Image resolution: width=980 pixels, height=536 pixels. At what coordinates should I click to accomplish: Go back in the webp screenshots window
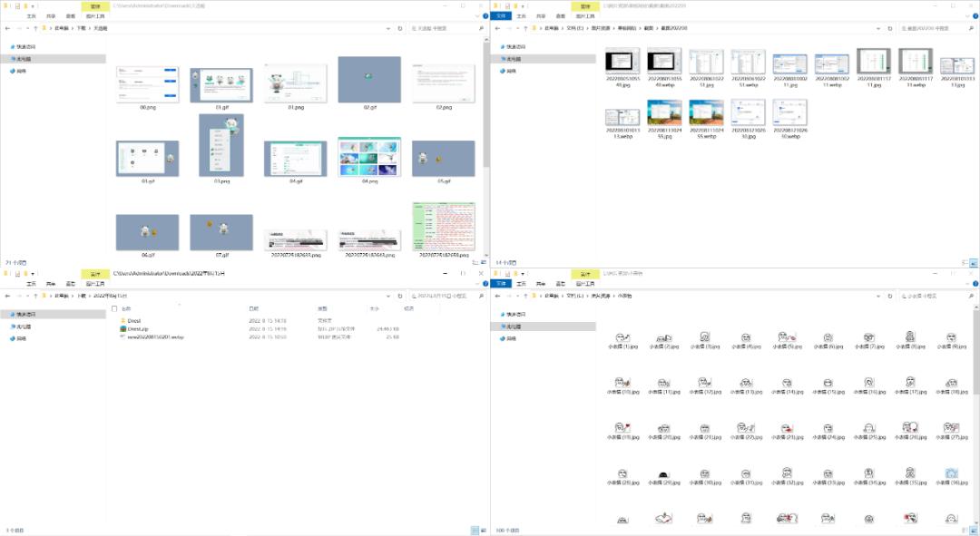[497, 28]
